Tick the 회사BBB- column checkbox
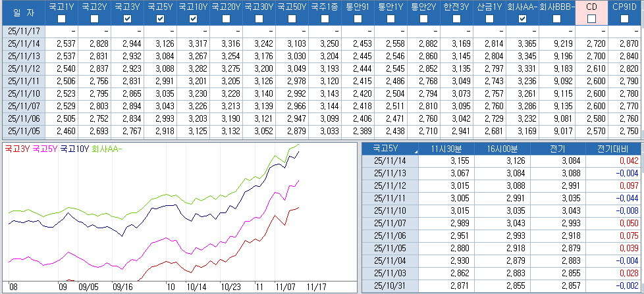 point(555,19)
